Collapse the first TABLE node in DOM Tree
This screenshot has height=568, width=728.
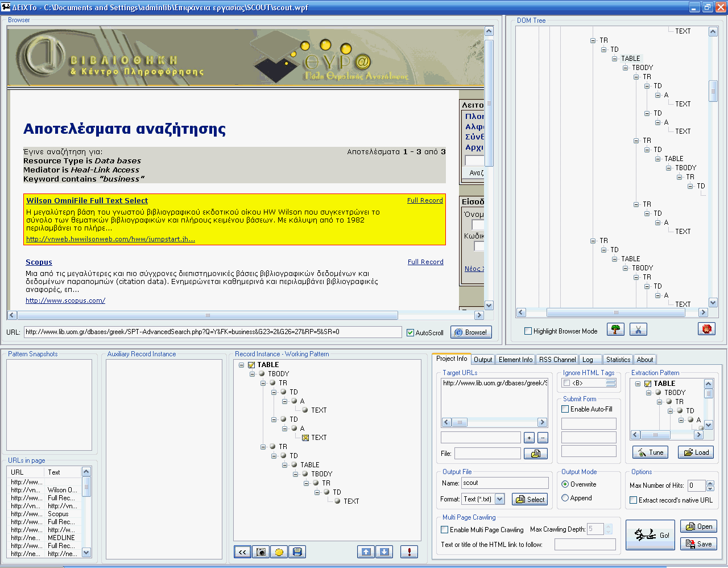[x=614, y=59]
